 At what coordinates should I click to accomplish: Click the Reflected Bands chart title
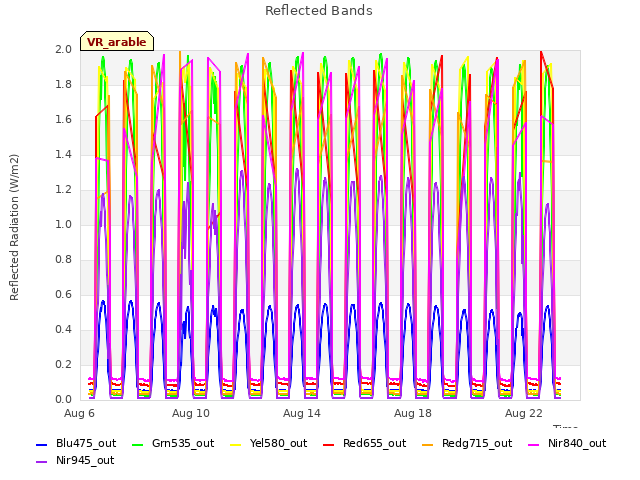coord(319,11)
